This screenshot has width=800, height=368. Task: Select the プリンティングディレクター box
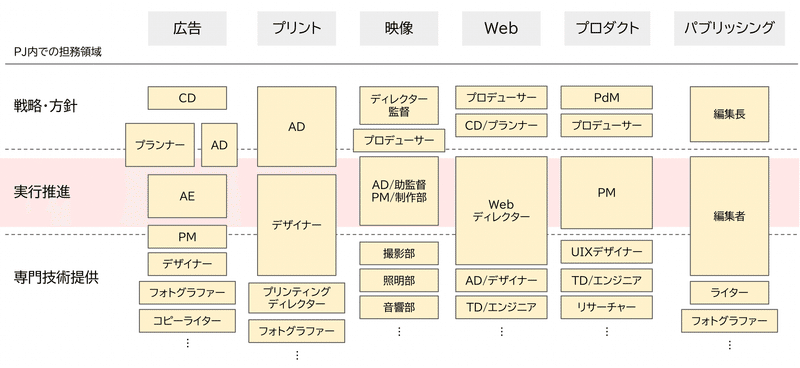(x=296, y=298)
